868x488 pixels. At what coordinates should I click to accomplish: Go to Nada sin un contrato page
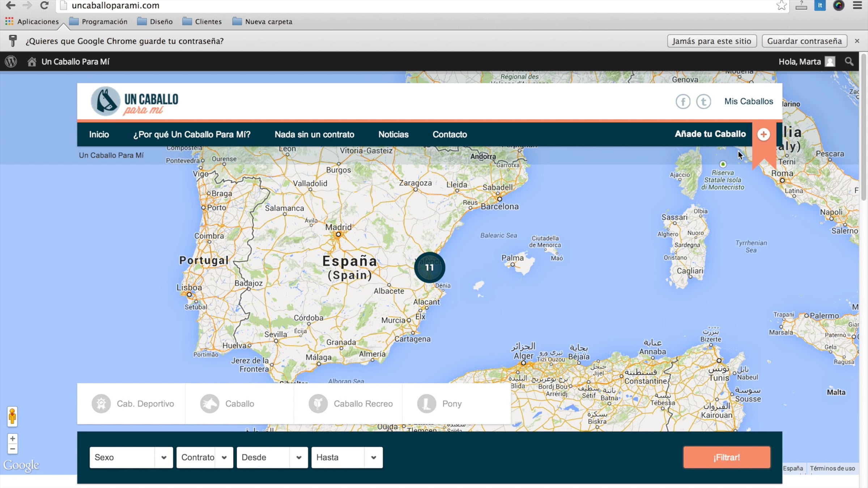click(314, 134)
